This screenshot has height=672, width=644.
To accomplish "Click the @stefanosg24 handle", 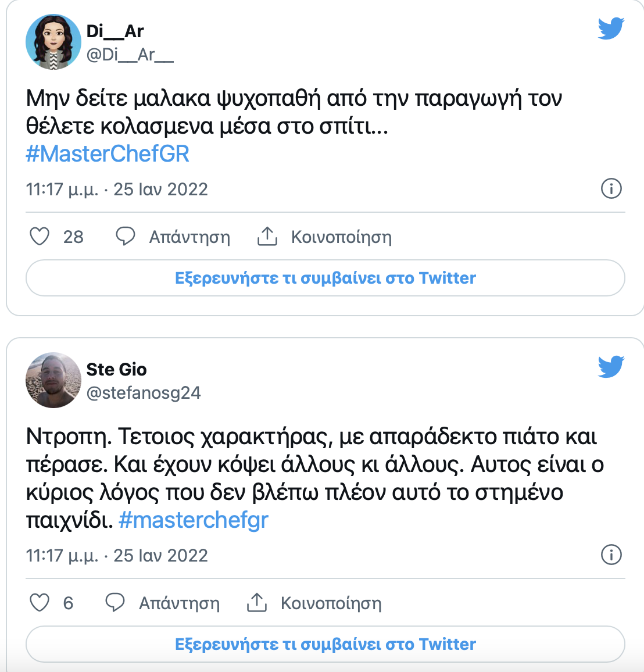I will coord(144,393).
